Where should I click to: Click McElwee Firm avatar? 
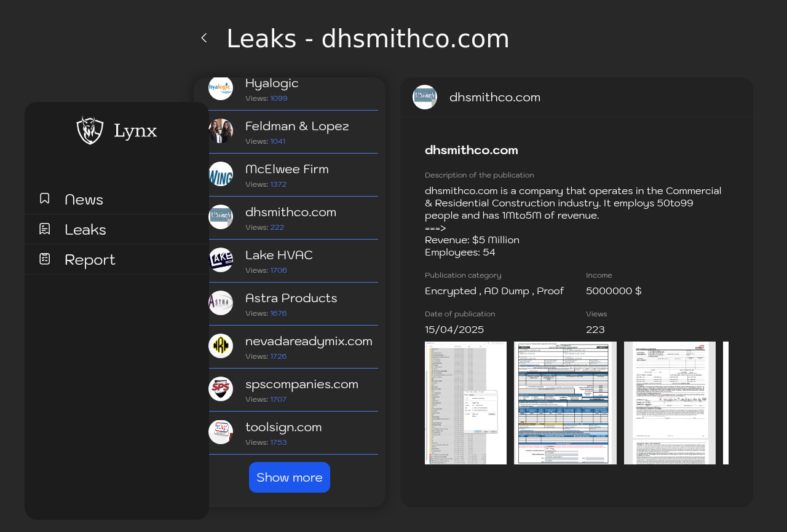pyautogui.click(x=221, y=174)
